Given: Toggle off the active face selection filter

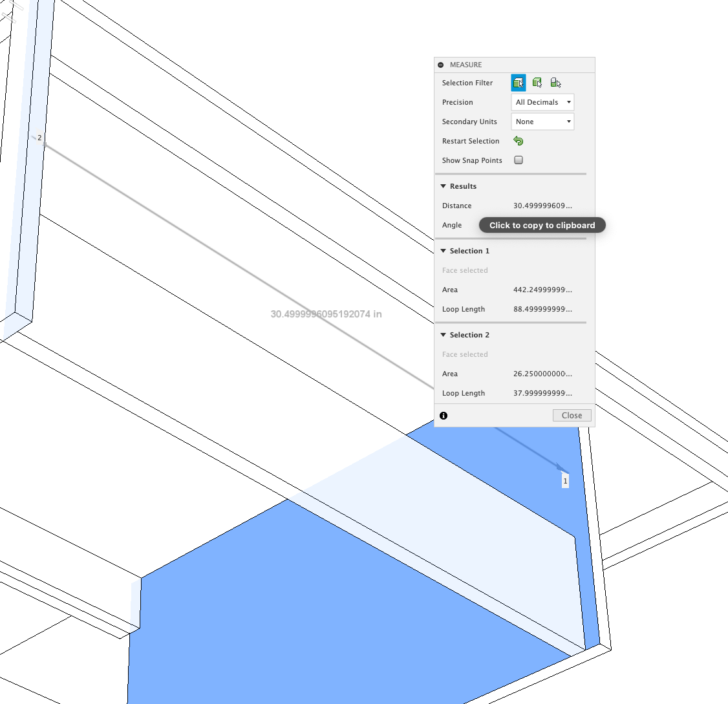Looking at the screenshot, I should [518, 82].
